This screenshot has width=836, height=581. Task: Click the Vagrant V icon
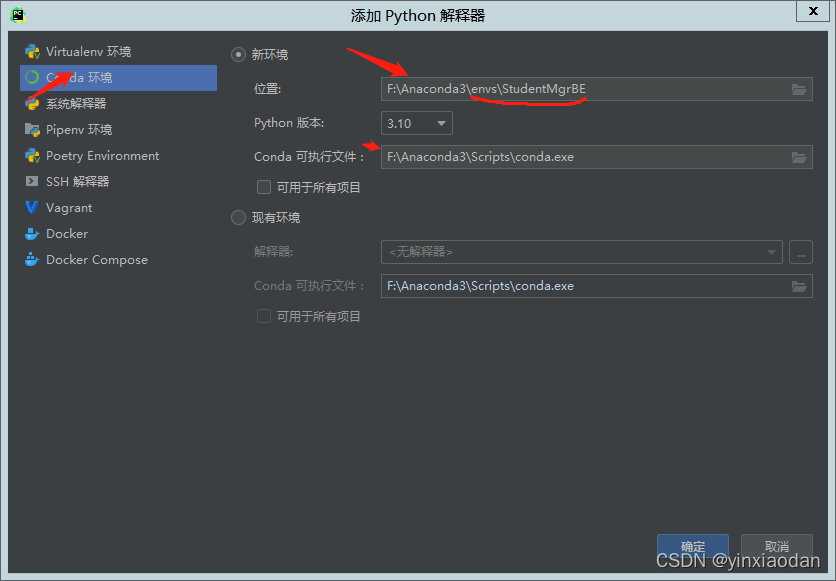click(32, 207)
